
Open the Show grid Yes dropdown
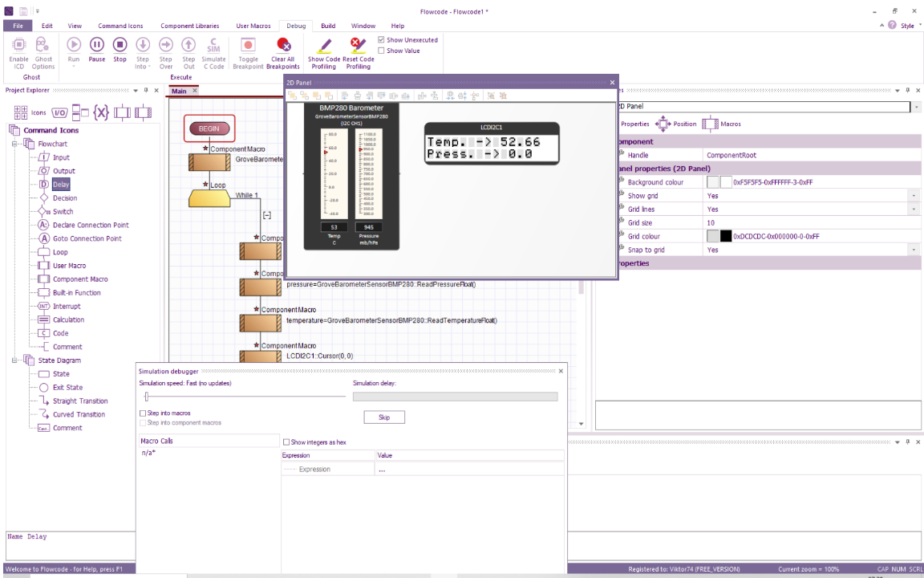point(914,196)
